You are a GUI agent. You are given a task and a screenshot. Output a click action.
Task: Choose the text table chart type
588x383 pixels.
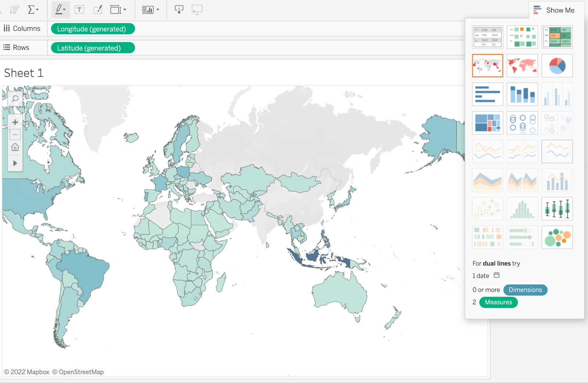487,37
